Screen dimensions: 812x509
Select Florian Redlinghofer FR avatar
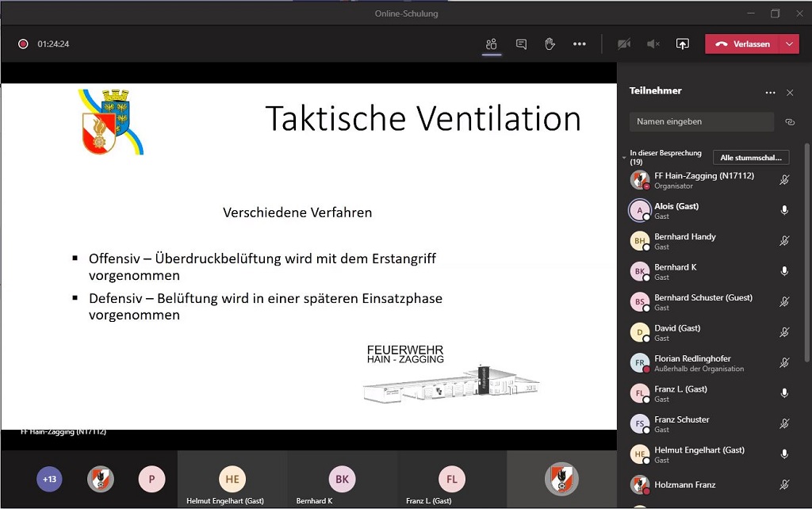(640, 363)
